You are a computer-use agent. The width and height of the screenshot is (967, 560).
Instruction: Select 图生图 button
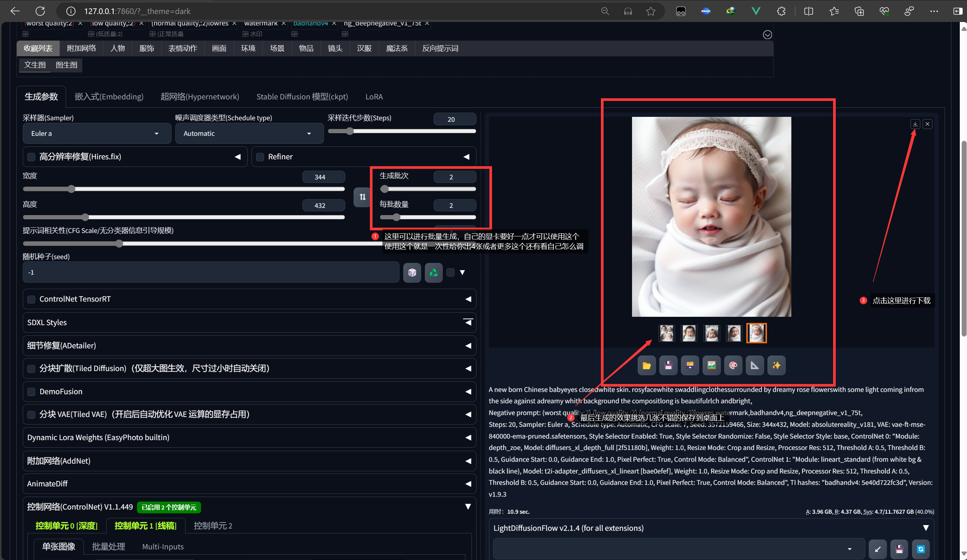pyautogui.click(x=66, y=65)
